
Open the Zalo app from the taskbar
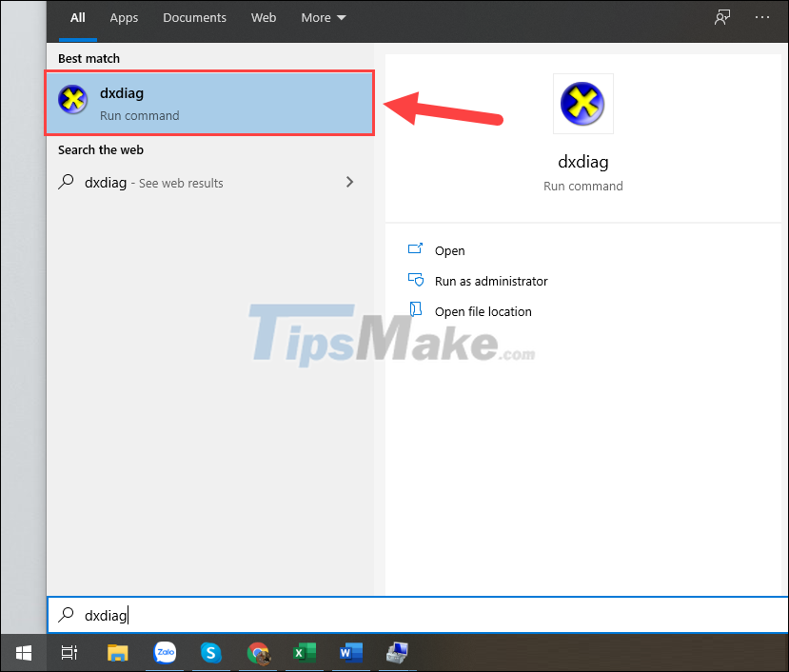[165, 654]
